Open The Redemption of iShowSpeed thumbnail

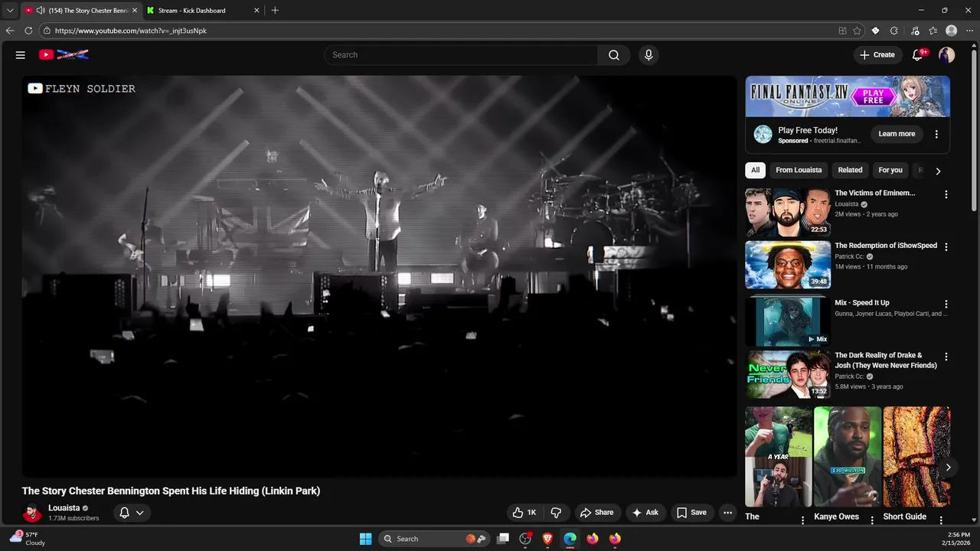(788, 265)
